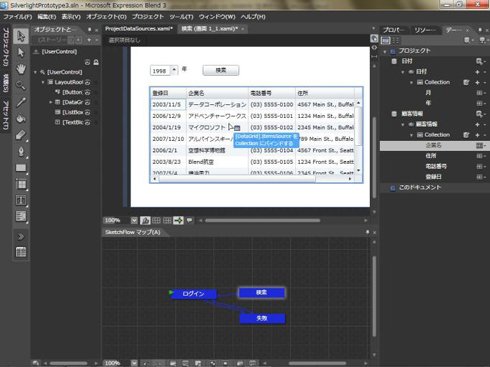Screen dimensions: 490x367
Task: Toggle rendering effects icon below artboard
Action: pyautogui.click(x=145, y=220)
